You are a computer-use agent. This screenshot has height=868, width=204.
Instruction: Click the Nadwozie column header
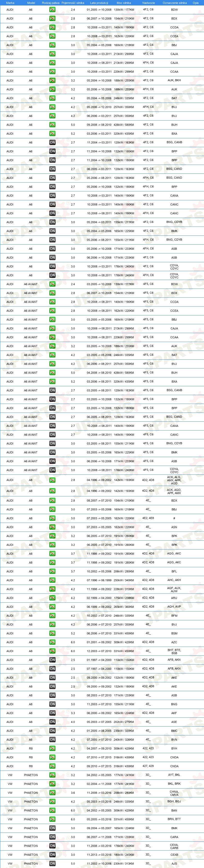pos(149,3)
